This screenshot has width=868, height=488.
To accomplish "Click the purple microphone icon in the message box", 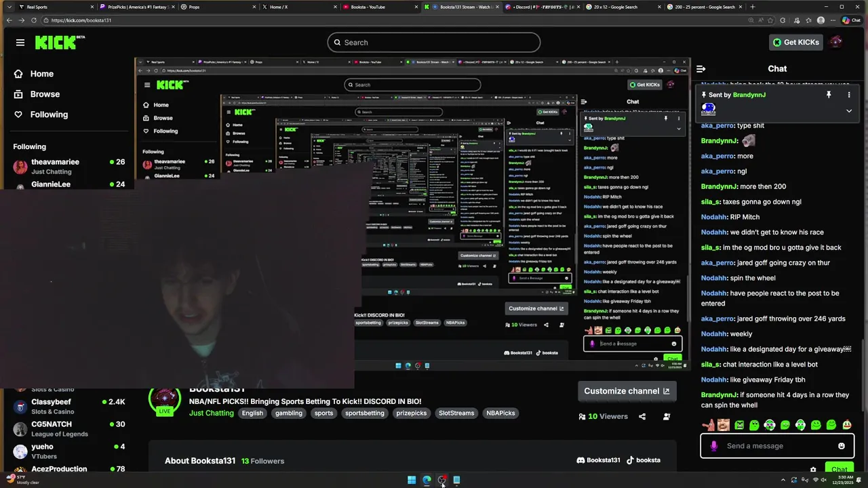I will (x=713, y=446).
